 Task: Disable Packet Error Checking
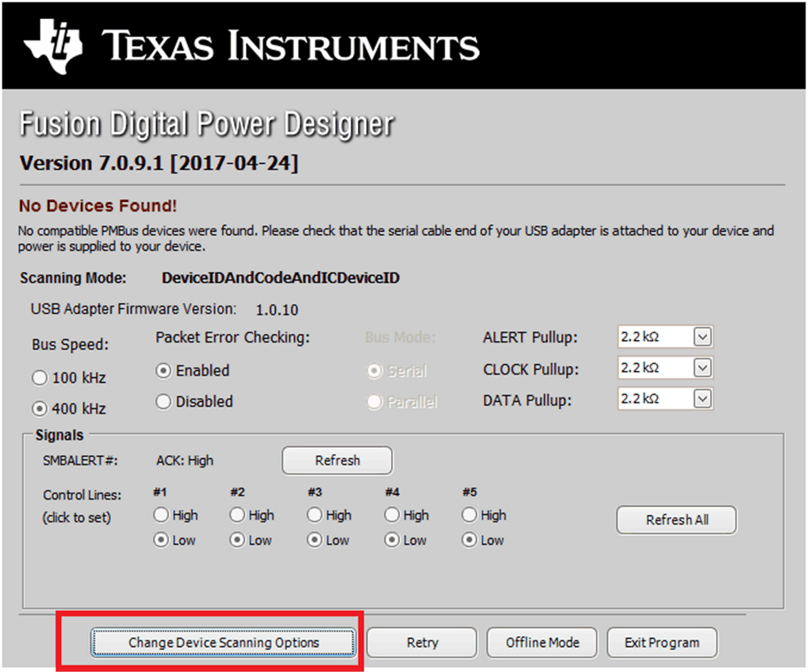(x=164, y=402)
